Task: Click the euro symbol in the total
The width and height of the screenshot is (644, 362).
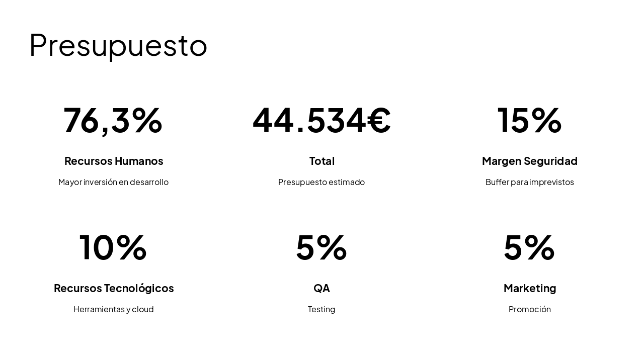Action: click(379, 120)
